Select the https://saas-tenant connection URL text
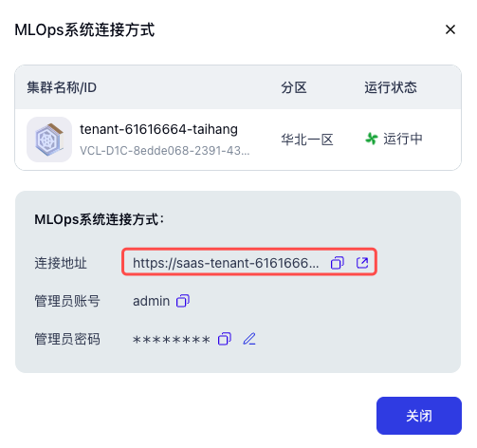This screenshot has width=477, height=448. click(226, 263)
